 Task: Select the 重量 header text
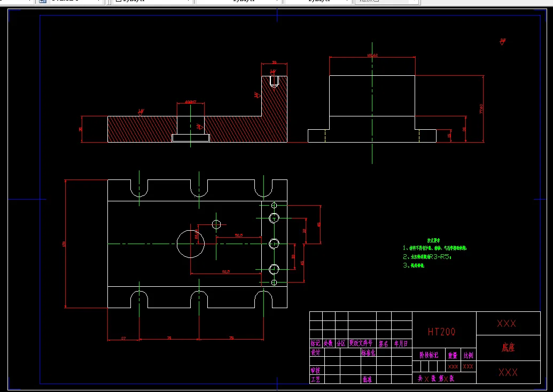tap(453, 356)
